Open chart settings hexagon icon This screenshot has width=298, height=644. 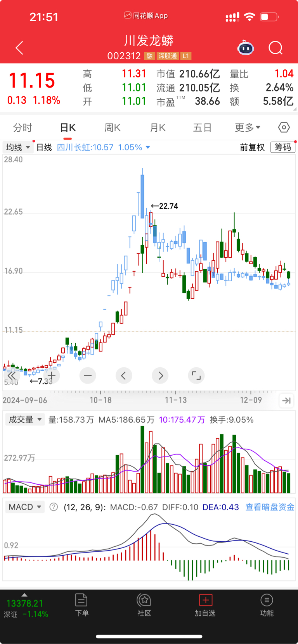[284, 127]
